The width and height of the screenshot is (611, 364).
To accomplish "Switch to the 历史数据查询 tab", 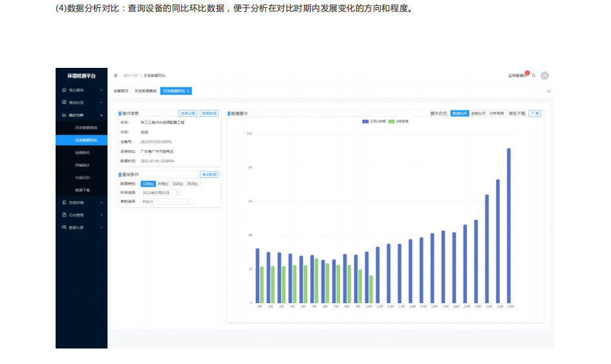I will point(145,91).
